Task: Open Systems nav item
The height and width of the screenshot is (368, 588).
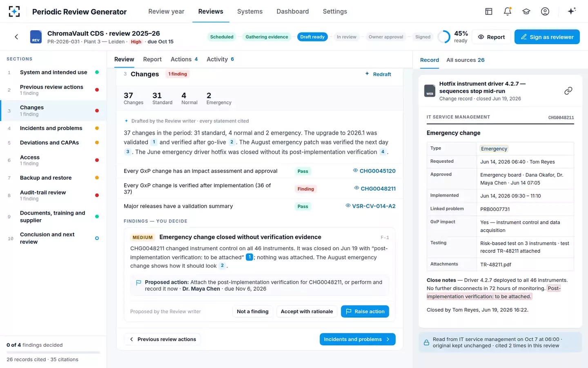Action: (250, 11)
